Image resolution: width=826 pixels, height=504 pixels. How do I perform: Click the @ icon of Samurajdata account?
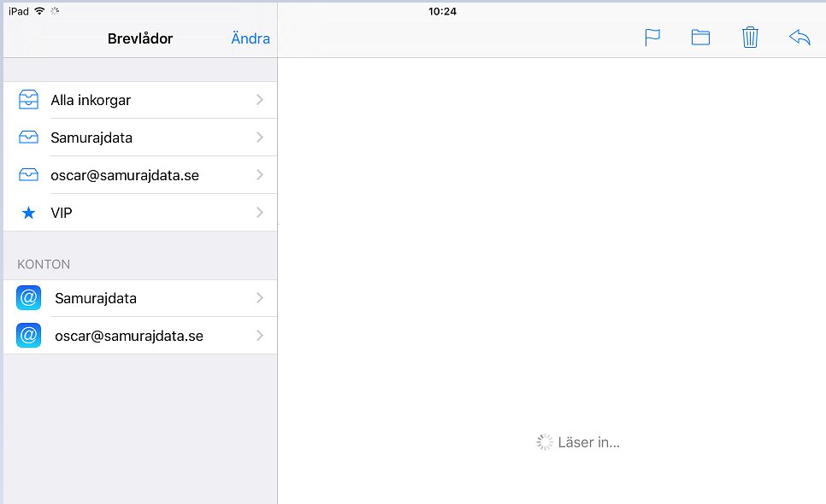pos(28,298)
